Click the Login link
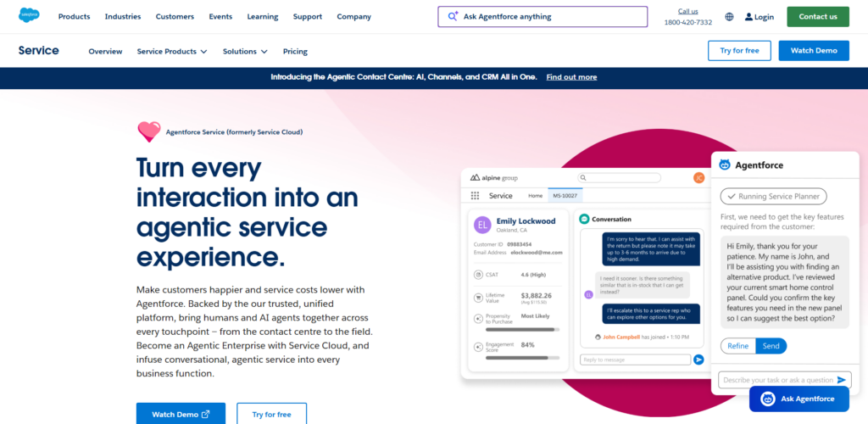Screen dimensions: 868x424 point(764,17)
